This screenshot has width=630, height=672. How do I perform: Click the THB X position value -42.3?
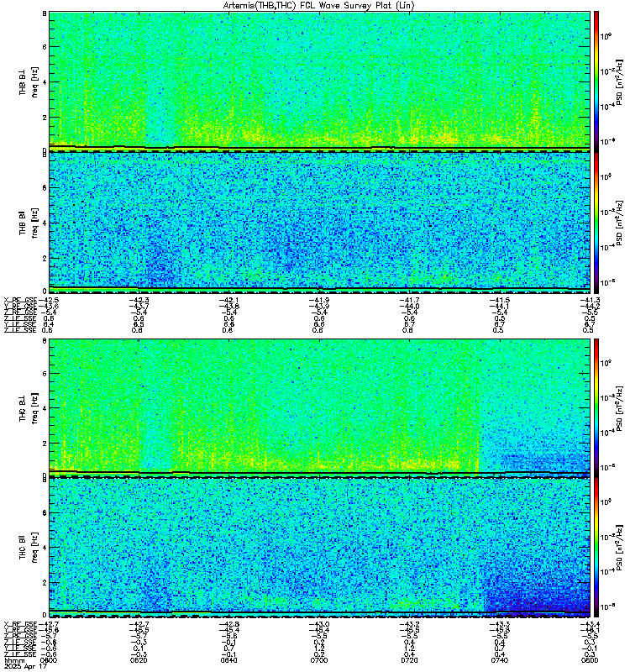tap(139, 300)
